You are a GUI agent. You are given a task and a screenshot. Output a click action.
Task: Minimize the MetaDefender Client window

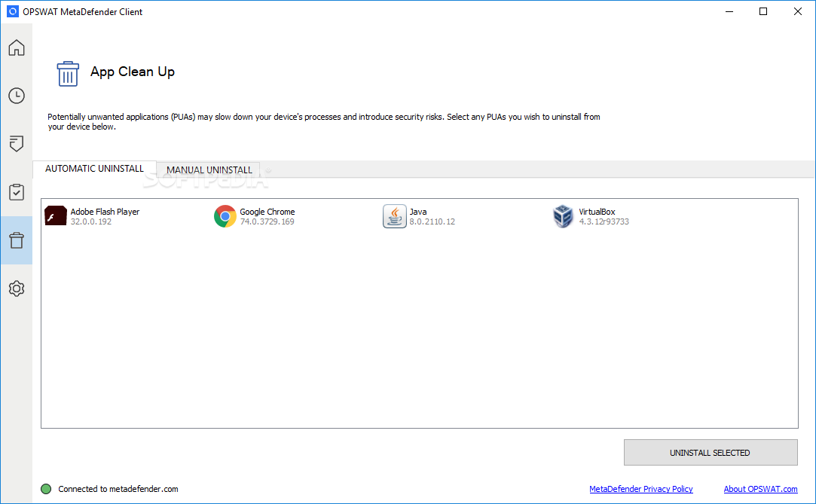coord(729,11)
